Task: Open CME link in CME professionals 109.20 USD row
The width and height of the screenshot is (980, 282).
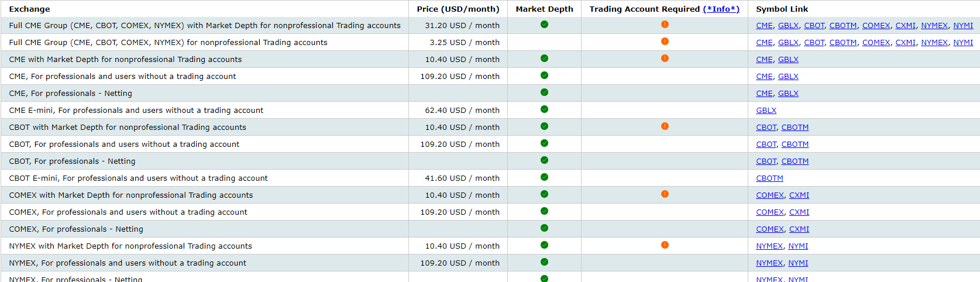Action: pyautogui.click(x=764, y=77)
